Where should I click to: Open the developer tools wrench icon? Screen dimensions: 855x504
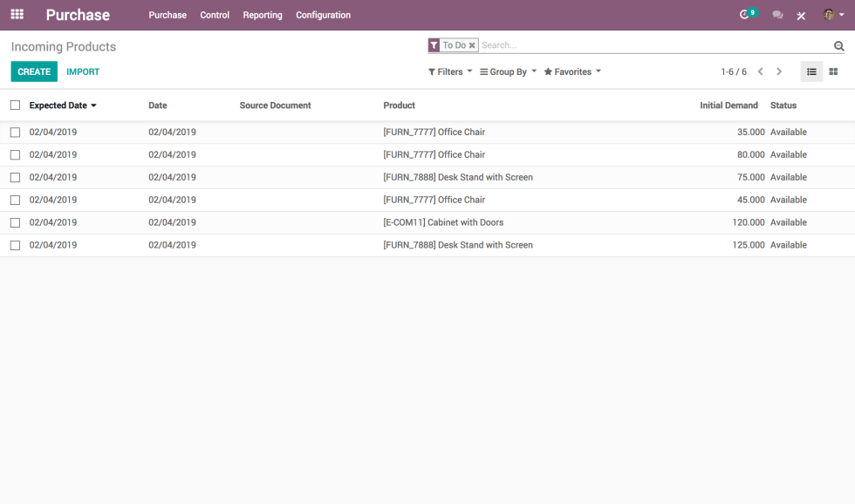click(800, 15)
